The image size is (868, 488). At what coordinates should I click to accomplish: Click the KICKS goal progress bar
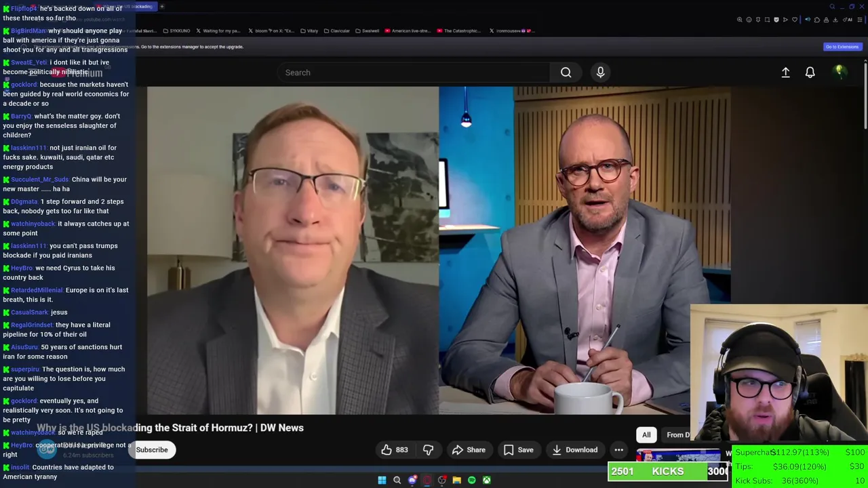(x=669, y=472)
